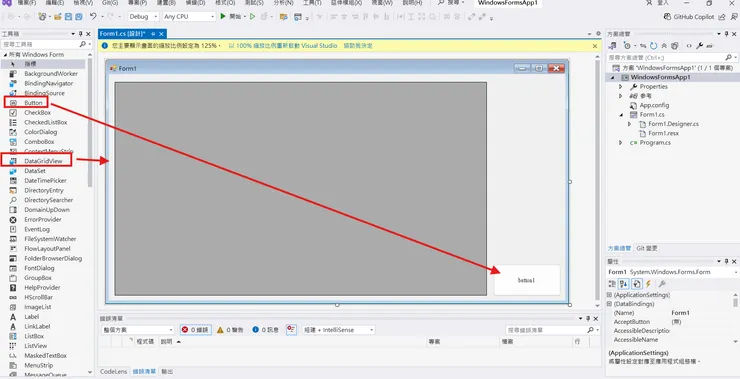Select the ListView toolbox control

click(35, 346)
